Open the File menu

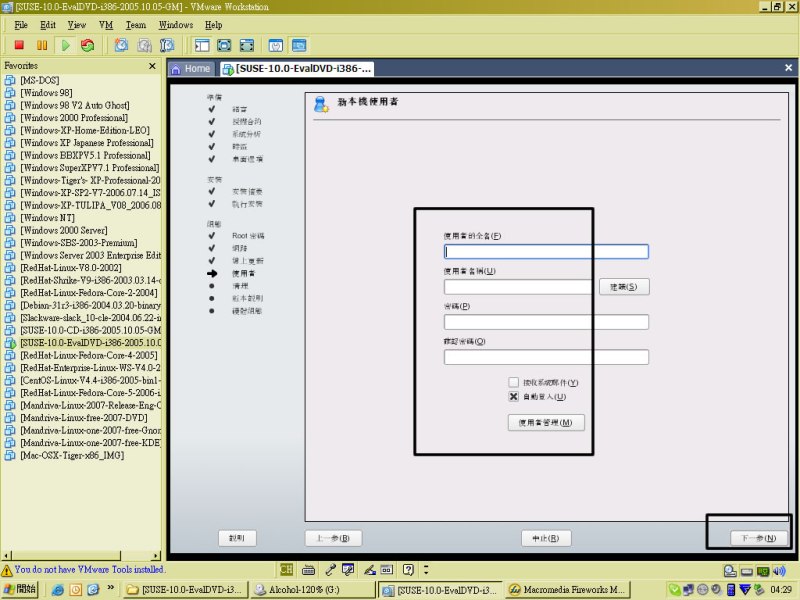21,25
